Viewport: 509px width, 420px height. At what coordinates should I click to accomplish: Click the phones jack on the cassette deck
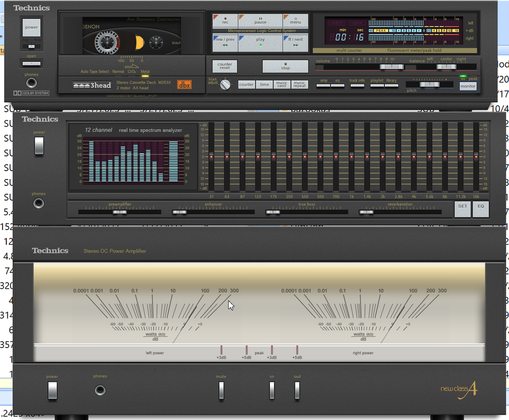click(x=31, y=83)
